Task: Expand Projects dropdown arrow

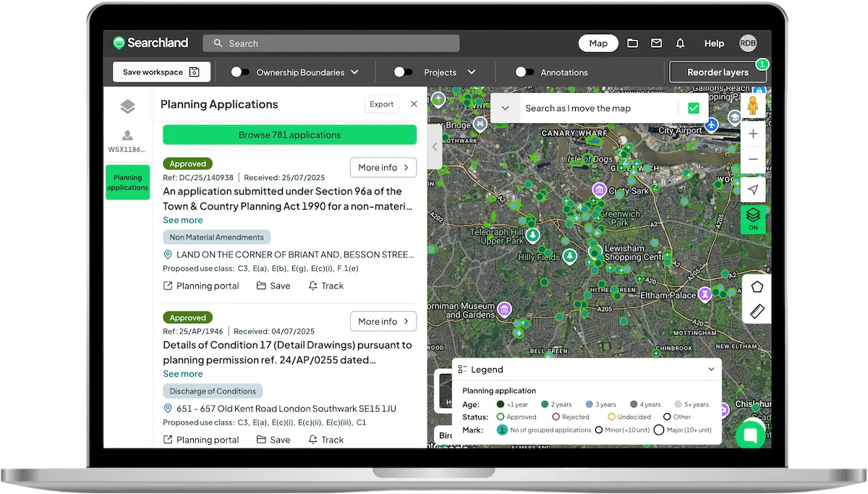Action: [472, 72]
